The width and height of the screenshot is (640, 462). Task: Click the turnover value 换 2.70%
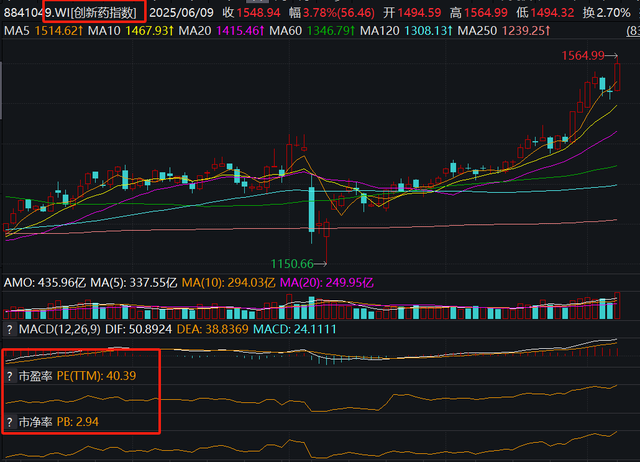coord(607,13)
